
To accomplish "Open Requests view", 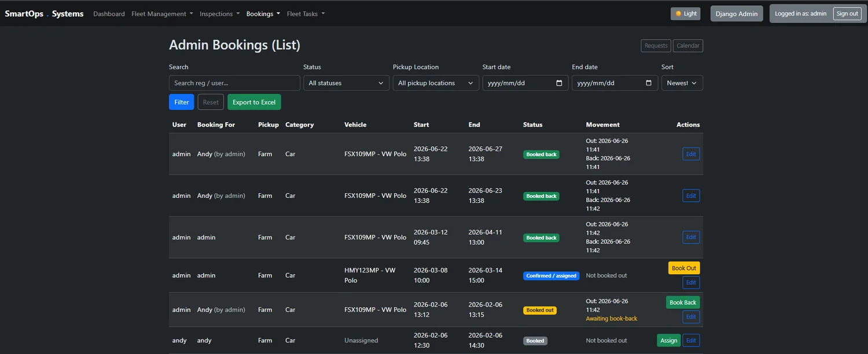I will [656, 46].
